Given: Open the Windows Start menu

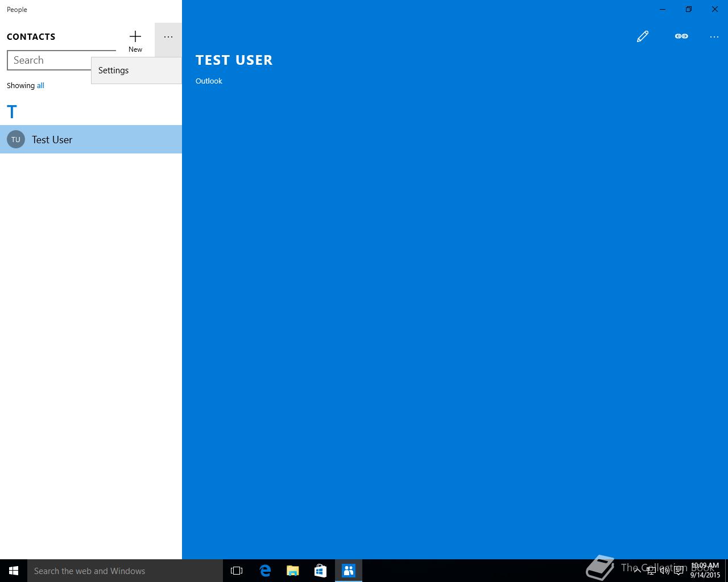Looking at the screenshot, I should [x=14, y=571].
